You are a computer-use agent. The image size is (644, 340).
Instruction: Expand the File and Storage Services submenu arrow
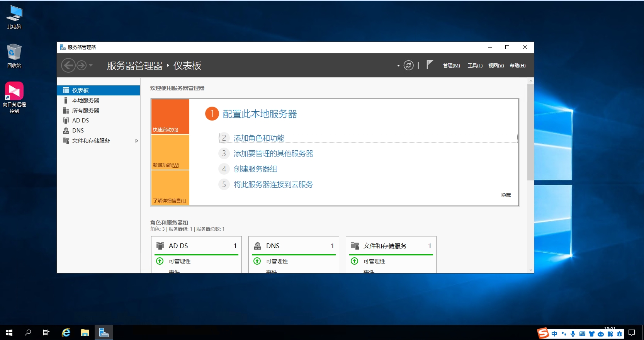click(x=136, y=141)
